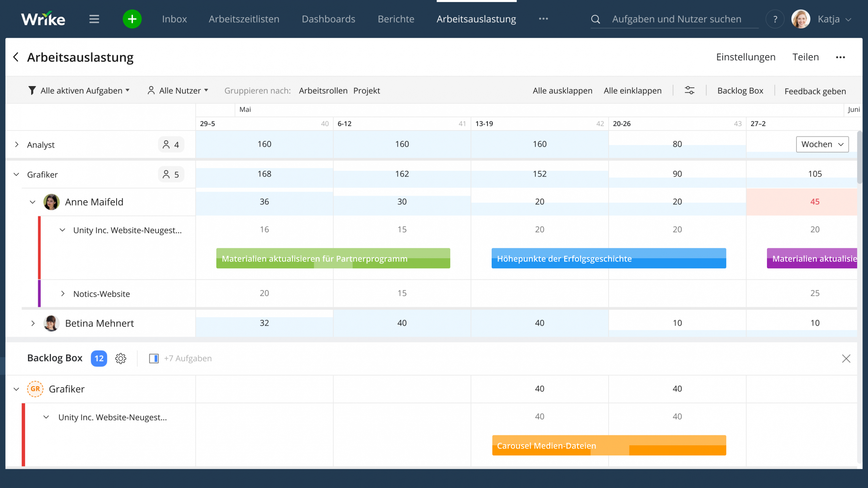Image resolution: width=868 pixels, height=488 pixels.
Task: Select the Höhepunkte der Erfolgsgeschichte task bar
Action: click(x=609, y=258)
